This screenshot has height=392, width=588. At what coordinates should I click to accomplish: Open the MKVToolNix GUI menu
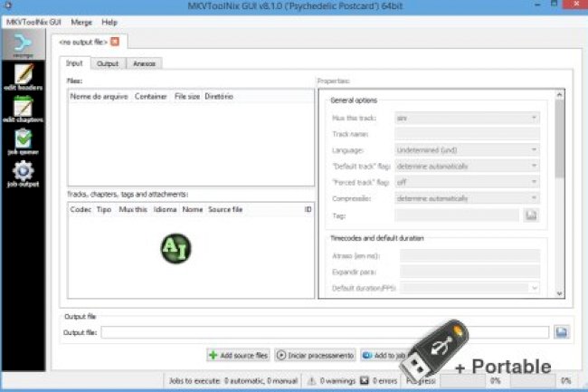(x=33, y=22)
